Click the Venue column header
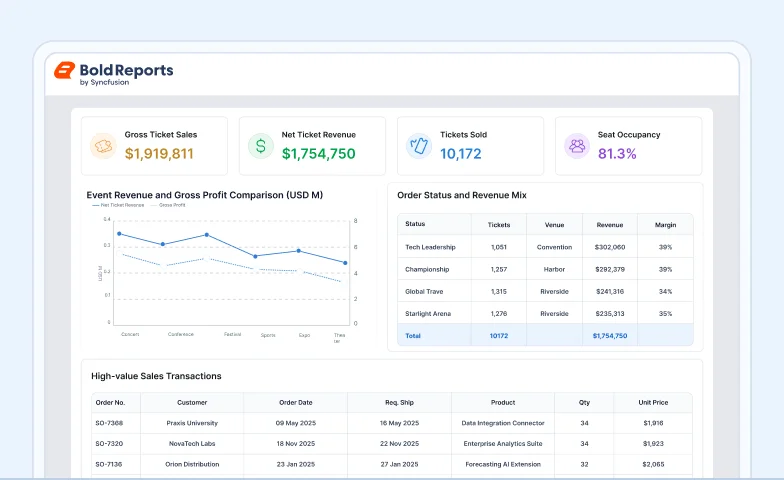The height and width of the screenshot is (480, 784). (x=554, y=225)
